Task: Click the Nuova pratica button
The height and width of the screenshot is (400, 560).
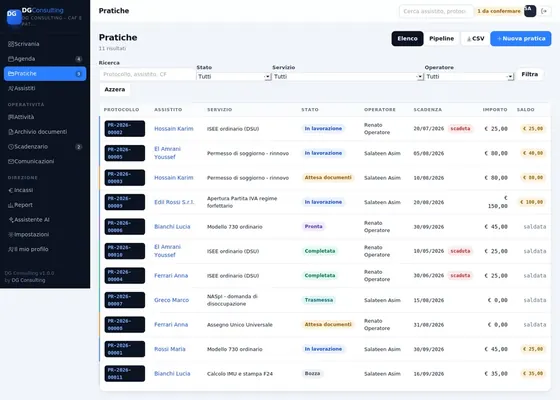Action: [520, 39]
